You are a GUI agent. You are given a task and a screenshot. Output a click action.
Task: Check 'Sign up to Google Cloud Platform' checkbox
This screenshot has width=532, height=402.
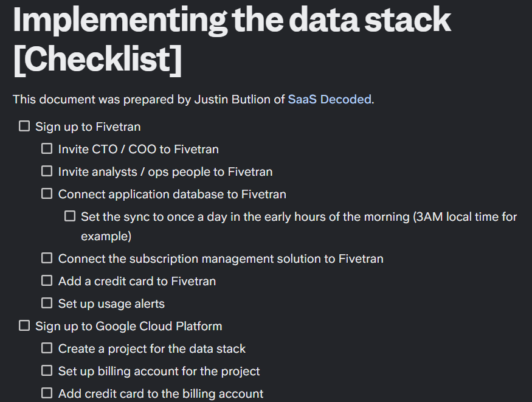tap(24, 326)
